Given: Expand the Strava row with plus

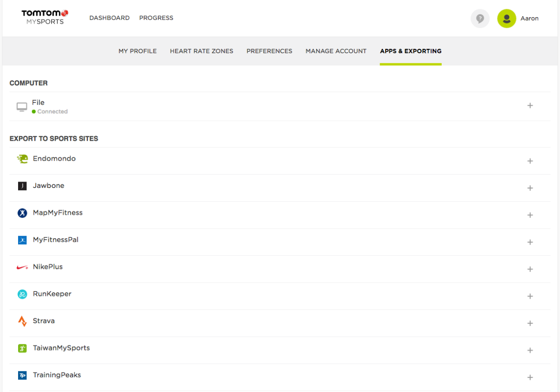Looking at the screenshot, I should [x=530, y=323].
